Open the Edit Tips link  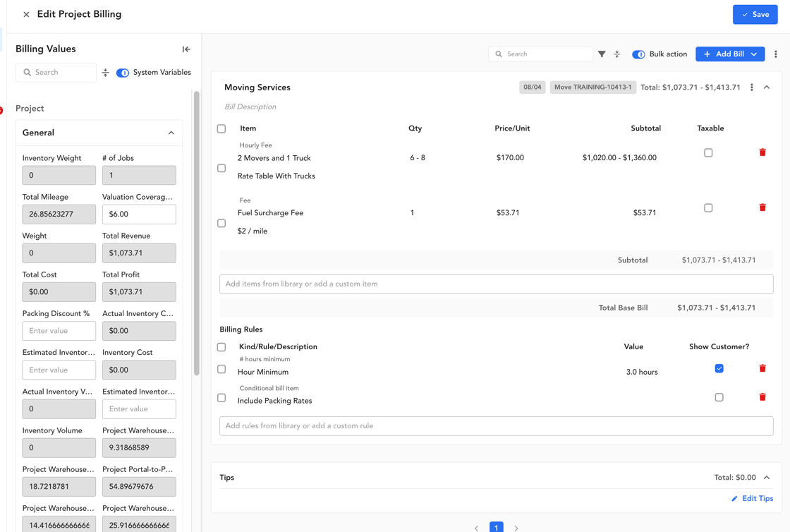752,498
